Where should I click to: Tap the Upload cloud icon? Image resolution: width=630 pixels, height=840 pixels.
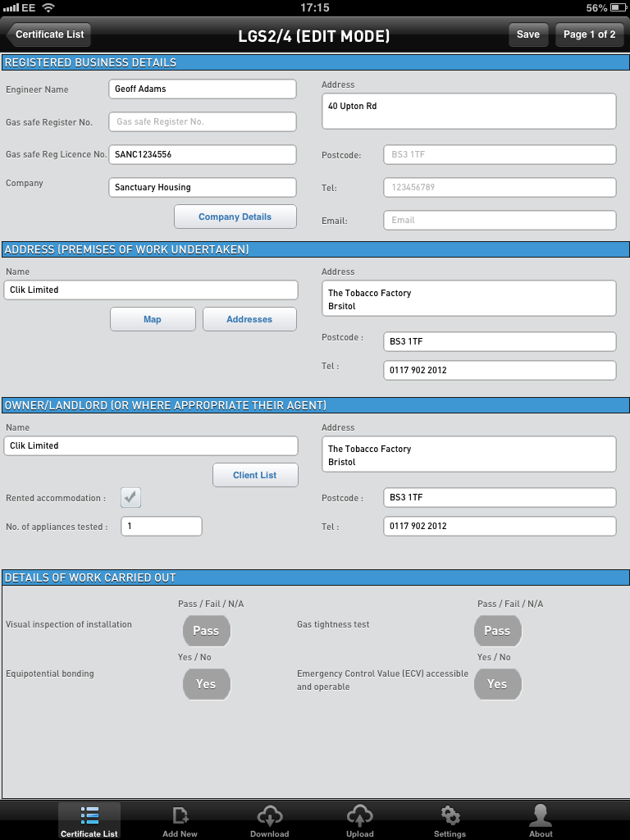tap(359, 815)
